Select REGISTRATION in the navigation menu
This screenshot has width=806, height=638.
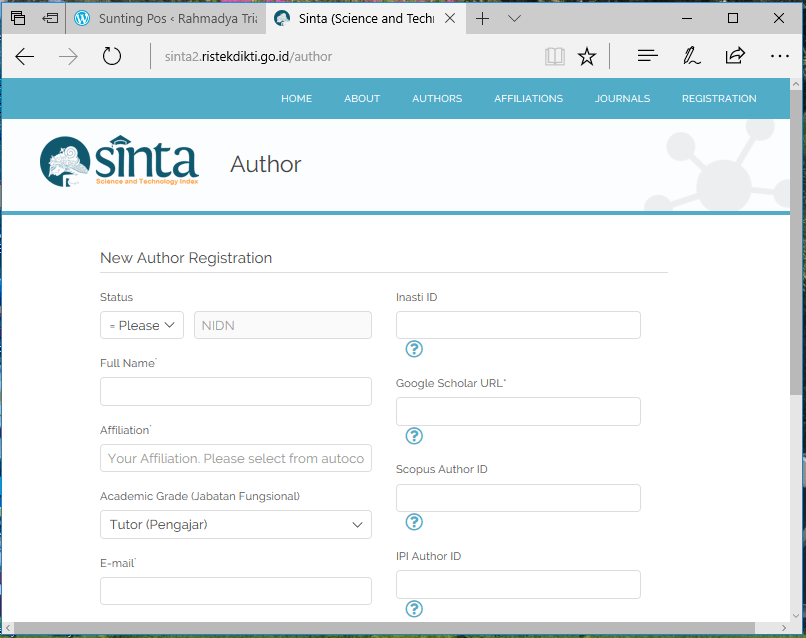coord(719,98)
